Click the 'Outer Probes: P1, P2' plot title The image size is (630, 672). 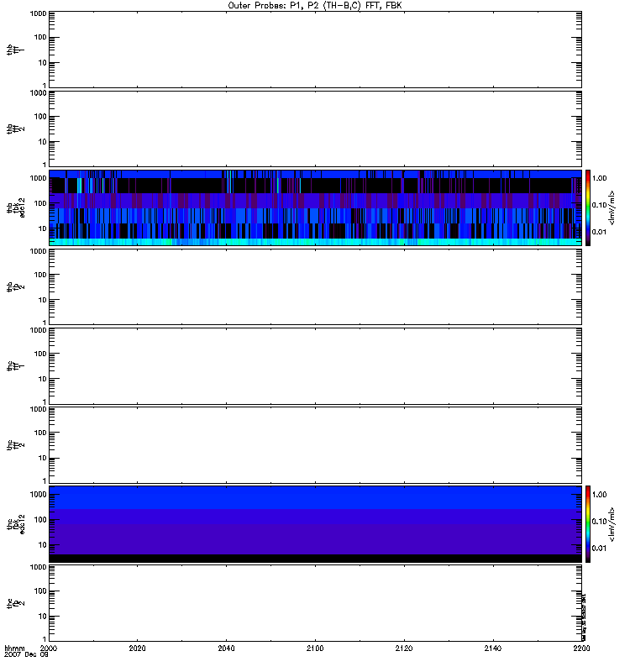pyautogui.click(x=315, y=5)
